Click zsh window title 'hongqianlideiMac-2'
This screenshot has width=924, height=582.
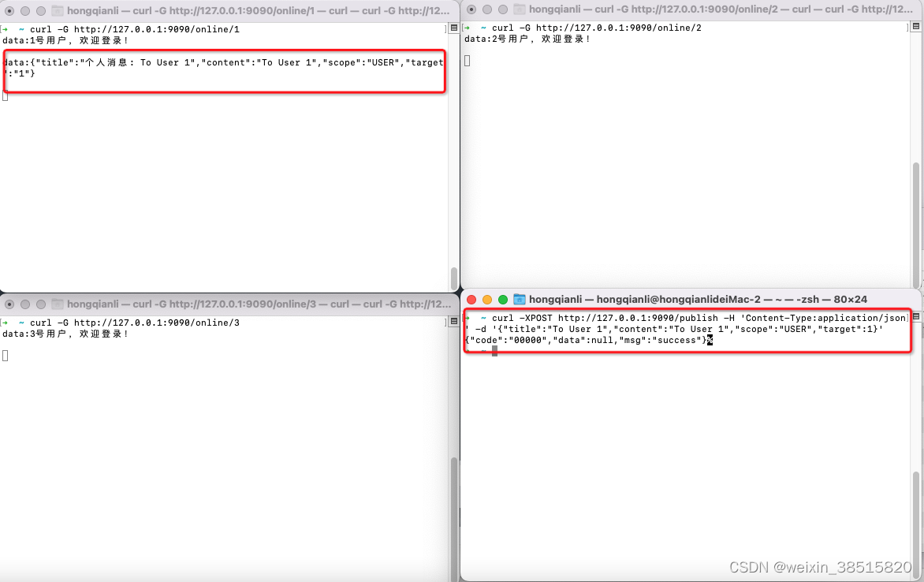coord(678,300)
